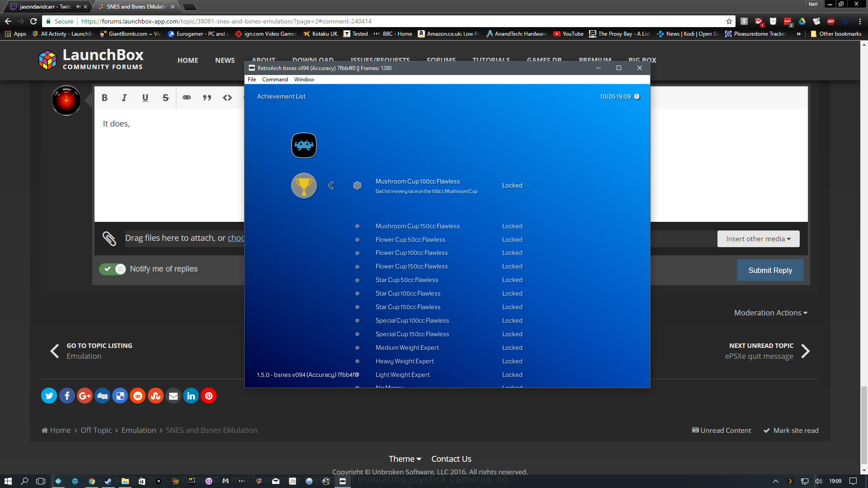Share topic via email icon
This screenshot has width=868, height=488.
(x=173, y=396)
